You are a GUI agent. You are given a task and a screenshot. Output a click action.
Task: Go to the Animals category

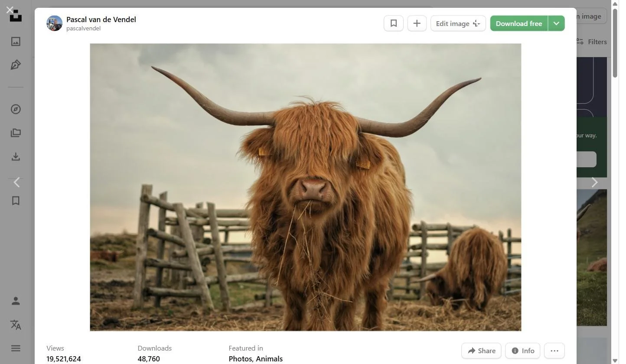[269, 359]
